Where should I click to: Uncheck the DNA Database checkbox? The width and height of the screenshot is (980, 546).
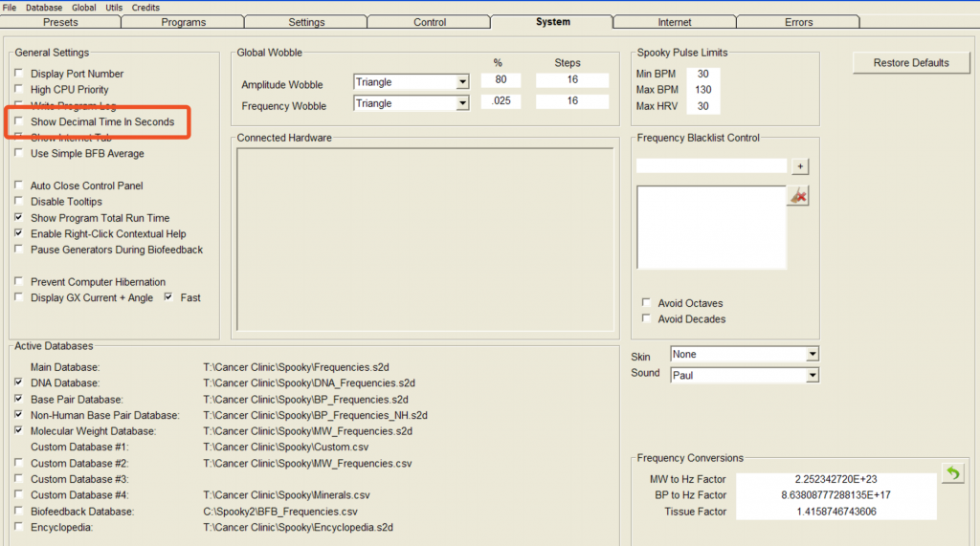tap(20, 382)
